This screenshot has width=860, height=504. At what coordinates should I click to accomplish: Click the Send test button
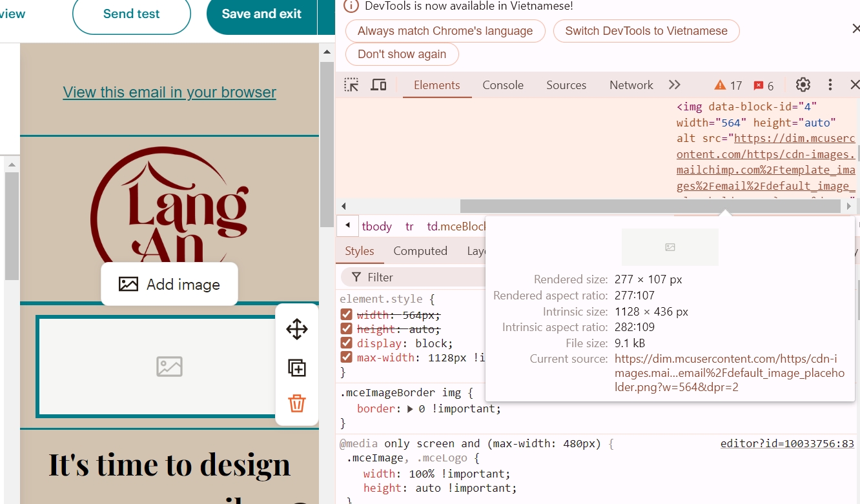(132, 14)
